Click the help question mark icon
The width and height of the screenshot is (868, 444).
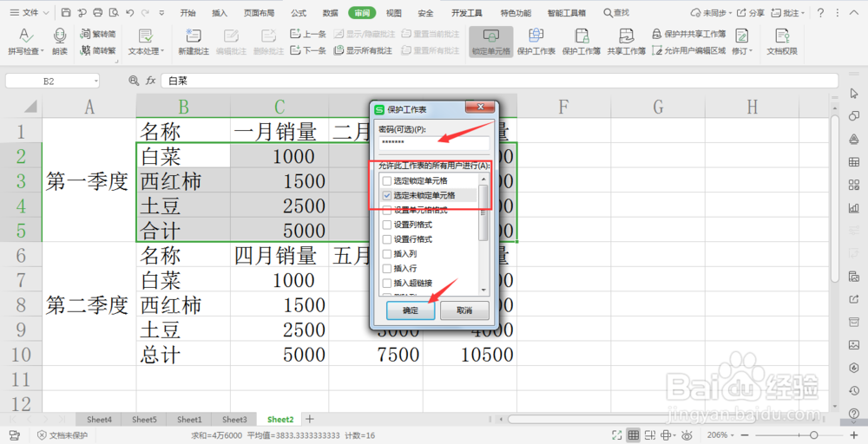pyautogui.click(x=820, y=12)
